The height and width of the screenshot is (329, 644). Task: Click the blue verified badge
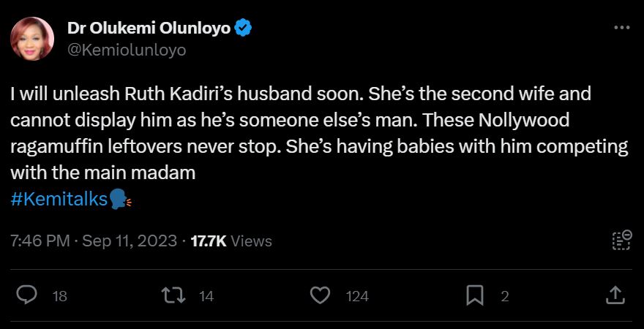(x=244, y=29)
